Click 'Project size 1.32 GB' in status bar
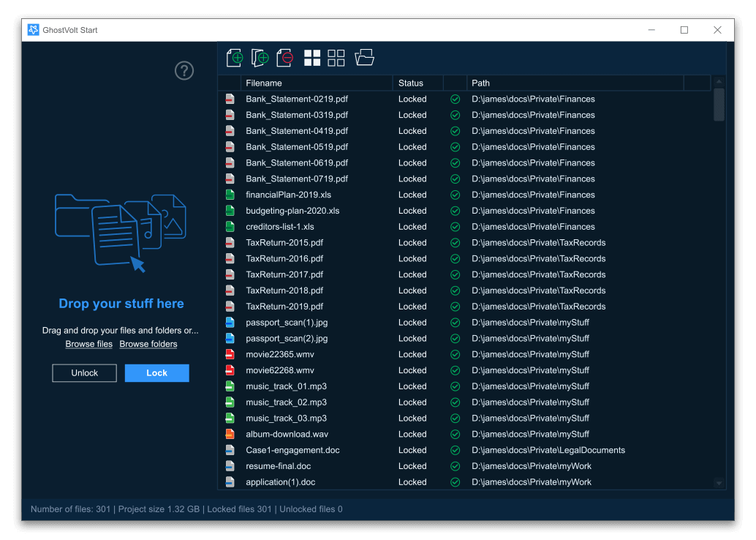The image size is (756, 540). [x=159, y=509]
